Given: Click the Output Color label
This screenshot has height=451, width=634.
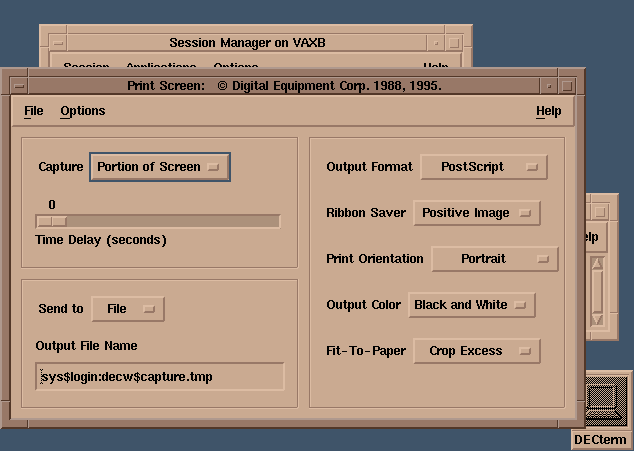Looking at the screenshot, I should click(363, 305).
